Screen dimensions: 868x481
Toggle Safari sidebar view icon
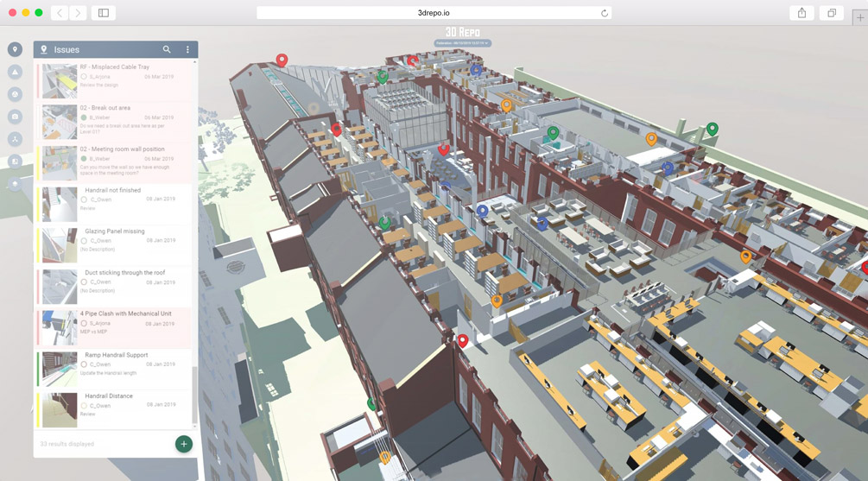(x=103, y=13)
